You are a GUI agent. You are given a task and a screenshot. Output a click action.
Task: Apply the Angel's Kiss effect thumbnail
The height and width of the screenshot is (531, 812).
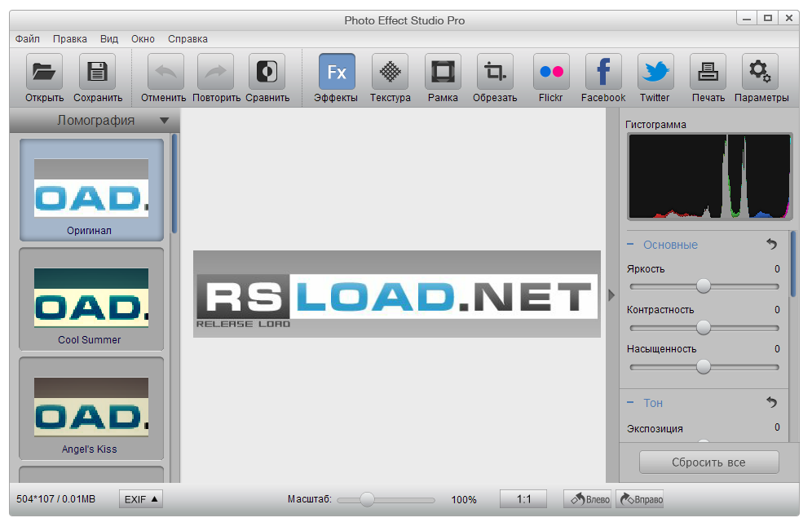(91, 408)
